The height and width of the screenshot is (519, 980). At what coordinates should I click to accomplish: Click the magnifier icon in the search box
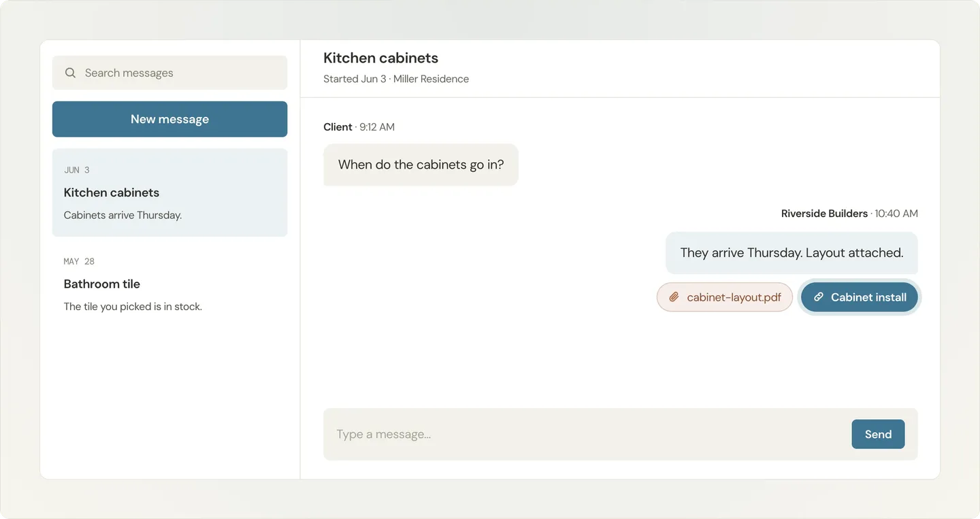(x=70, y=73)
